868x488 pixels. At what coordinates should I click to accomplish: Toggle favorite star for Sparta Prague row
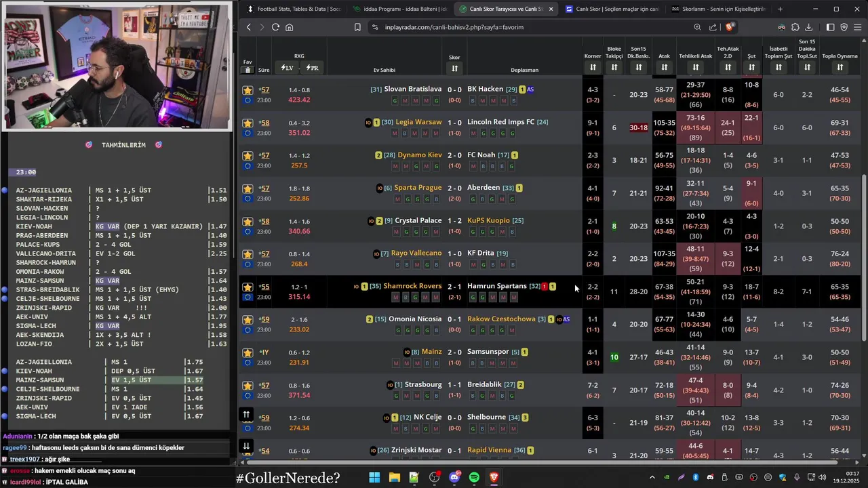tap(248, 188)
